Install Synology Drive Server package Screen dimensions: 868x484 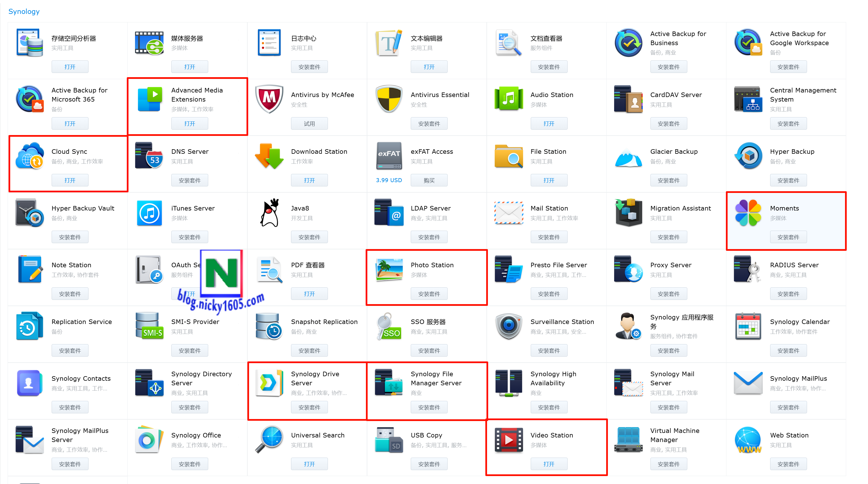(309, 407)
